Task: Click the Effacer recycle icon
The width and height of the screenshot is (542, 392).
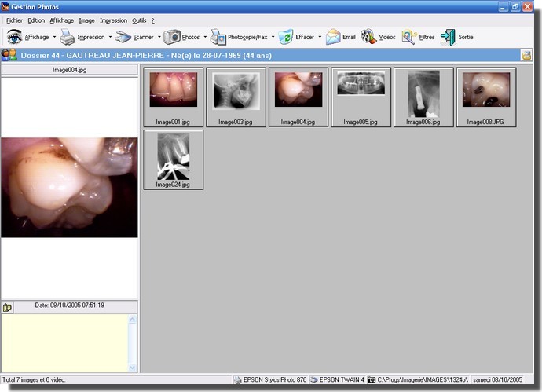Action: click(x=286, y=37)
